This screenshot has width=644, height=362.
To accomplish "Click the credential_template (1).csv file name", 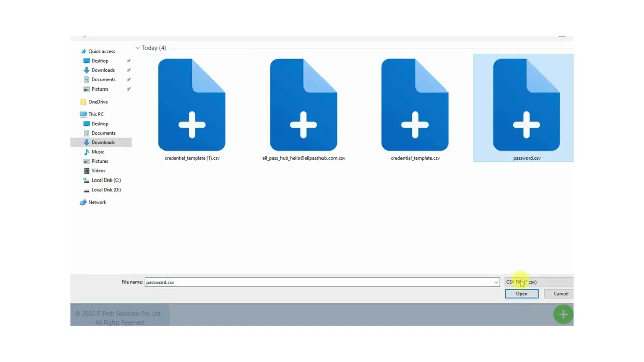I will coord(192,158).
